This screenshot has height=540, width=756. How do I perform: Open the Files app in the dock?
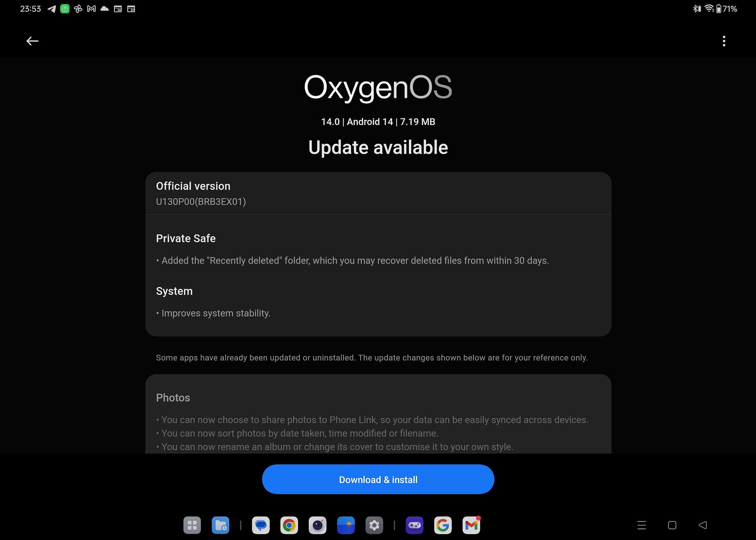pos(221,525)
